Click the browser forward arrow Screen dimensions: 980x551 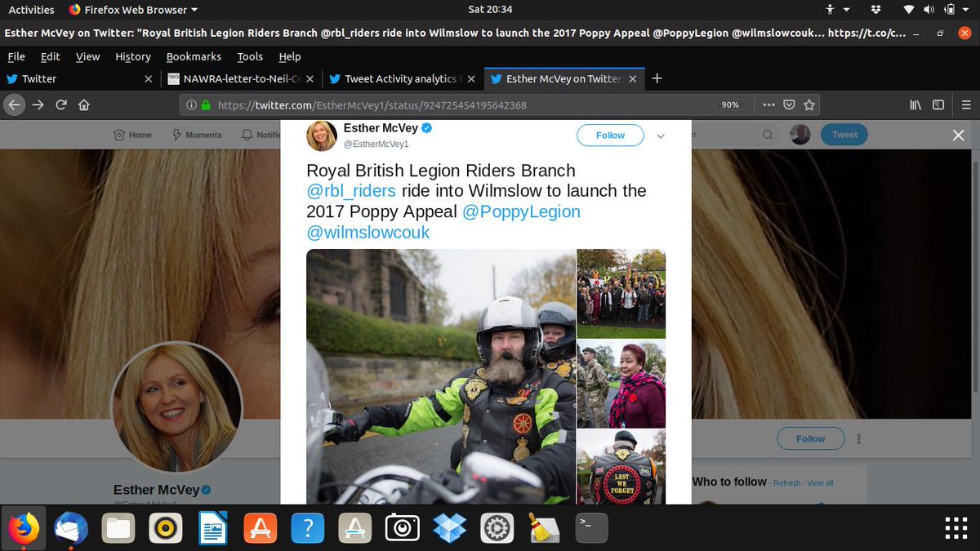[38, 104]
